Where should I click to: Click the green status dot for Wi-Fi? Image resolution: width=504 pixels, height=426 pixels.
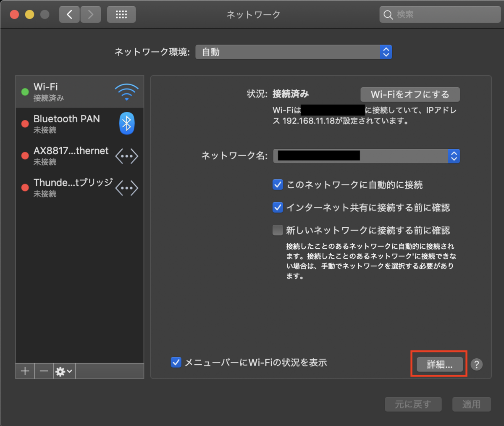(x=25, y=92)
